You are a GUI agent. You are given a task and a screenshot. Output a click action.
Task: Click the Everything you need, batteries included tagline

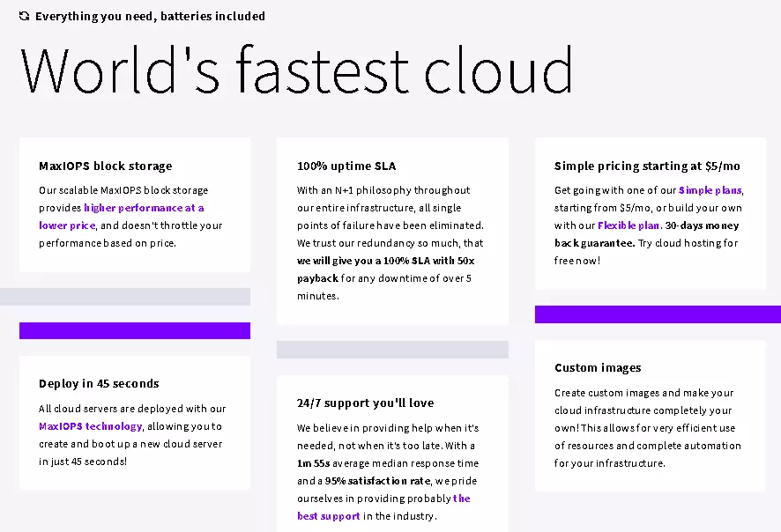[x=150, y=16]
